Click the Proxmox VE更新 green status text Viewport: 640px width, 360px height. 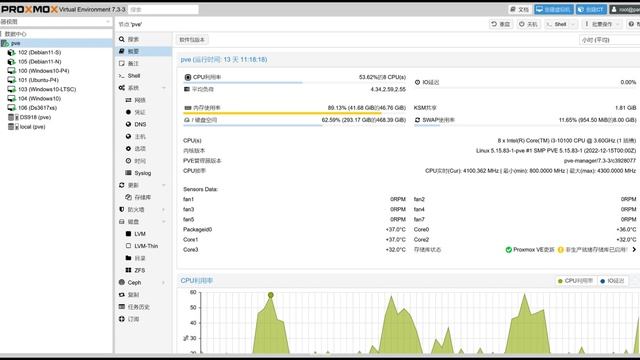tap(533, 249)
